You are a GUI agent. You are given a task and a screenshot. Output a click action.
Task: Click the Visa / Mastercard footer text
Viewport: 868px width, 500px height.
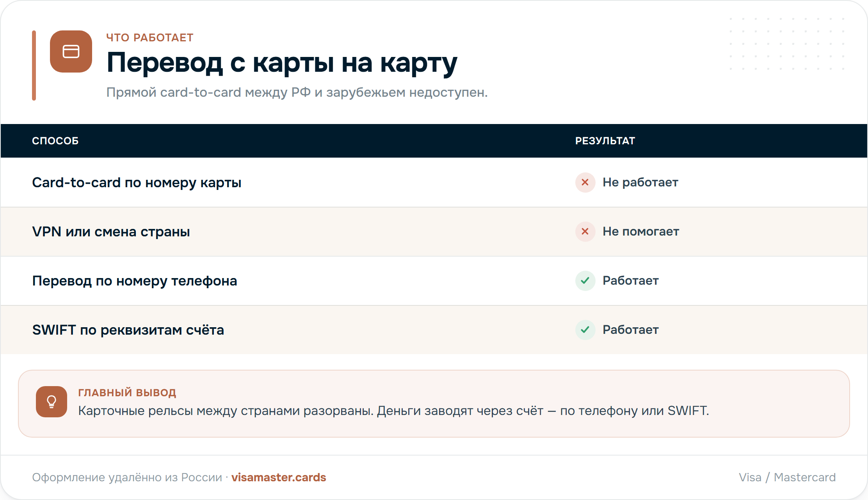(787, 477)
